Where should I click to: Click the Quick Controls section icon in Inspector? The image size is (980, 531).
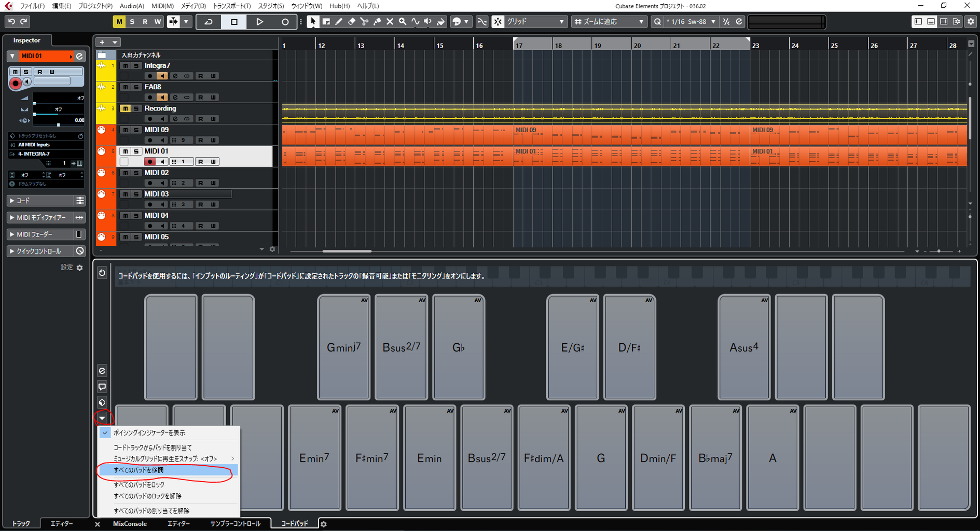tap(79, 251)
